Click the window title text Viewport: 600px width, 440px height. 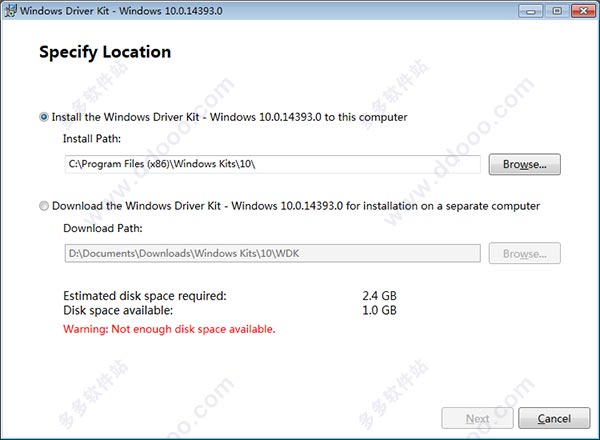[x=121, y=11]
